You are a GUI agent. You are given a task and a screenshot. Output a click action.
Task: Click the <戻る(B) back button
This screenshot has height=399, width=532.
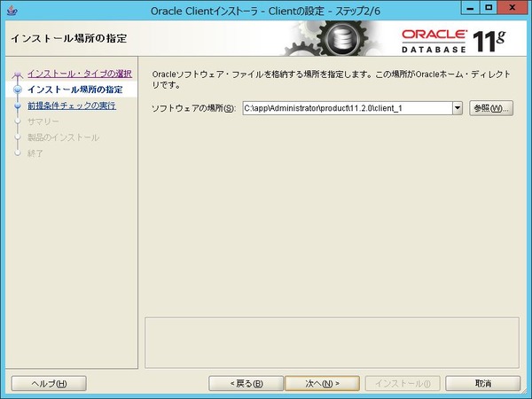point(246,384)
